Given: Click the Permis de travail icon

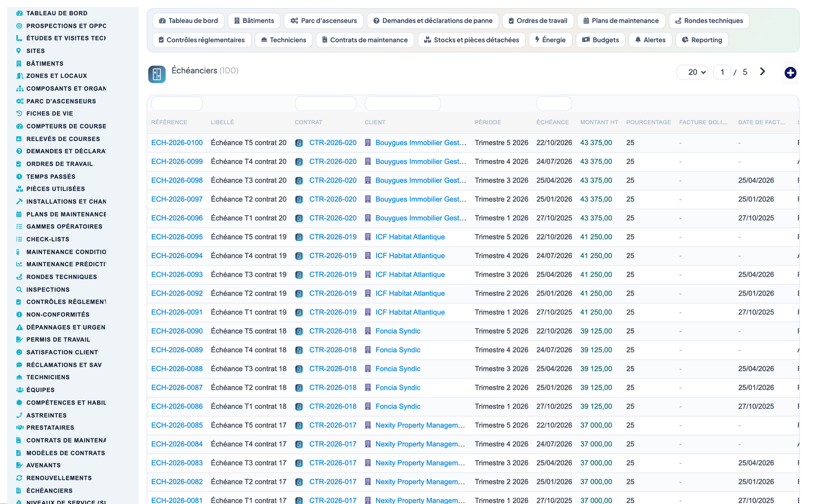Looking at the screenshot, I should [x=19, y=339].
